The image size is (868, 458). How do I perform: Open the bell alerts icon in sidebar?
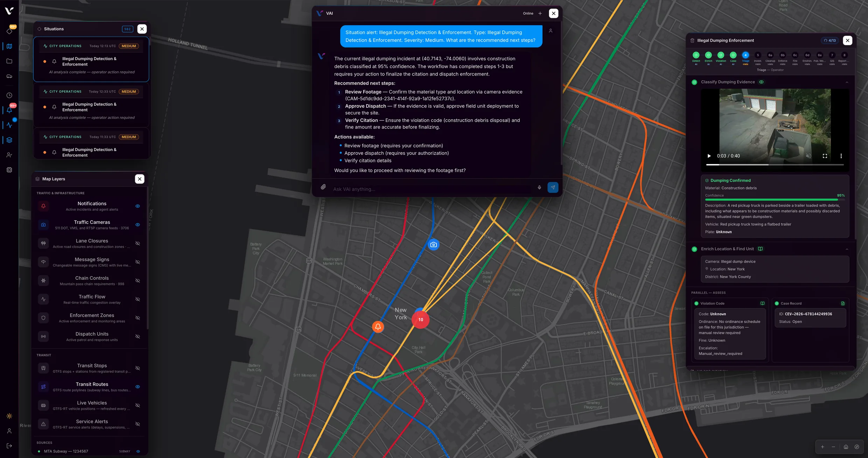(9, 110)
